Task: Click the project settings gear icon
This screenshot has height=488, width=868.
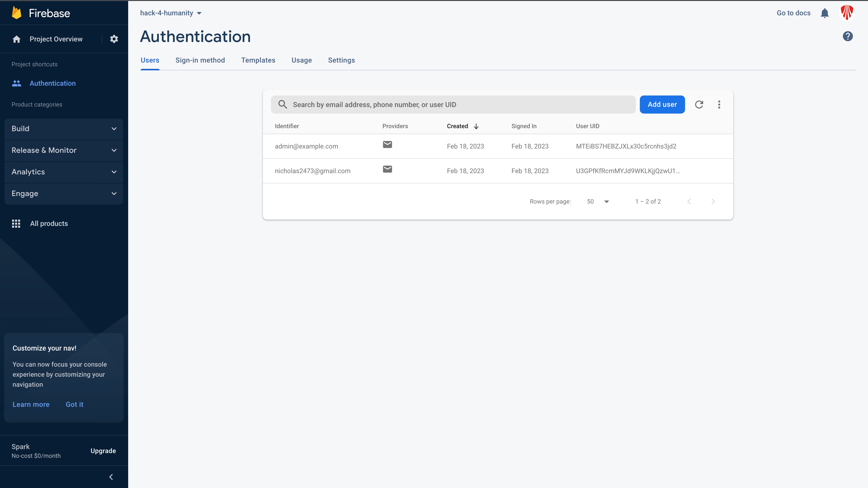Action: click(114, 39)
